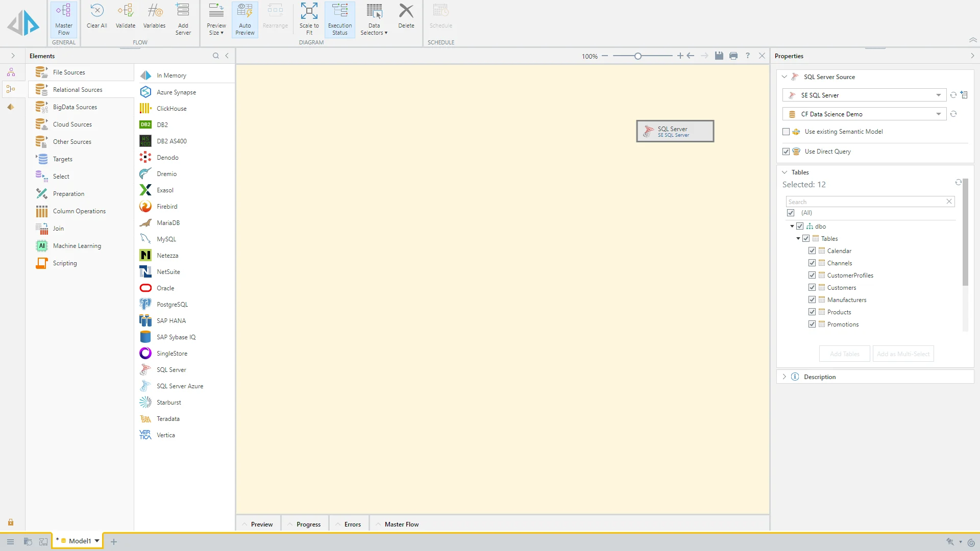Click the Add Server icon
Screen dimensions: 980x551
(x=183, y=19)
